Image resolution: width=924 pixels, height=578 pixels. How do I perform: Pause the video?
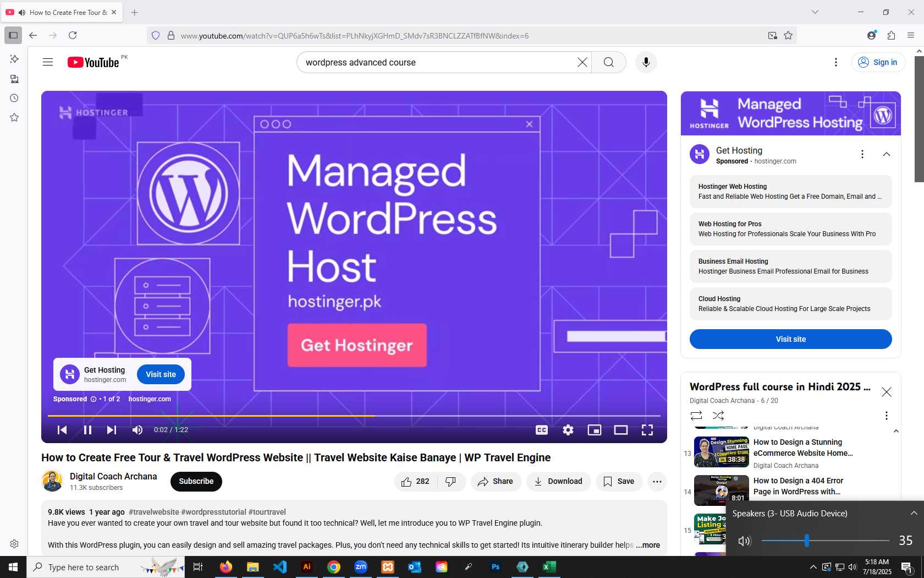click(87, 430)
